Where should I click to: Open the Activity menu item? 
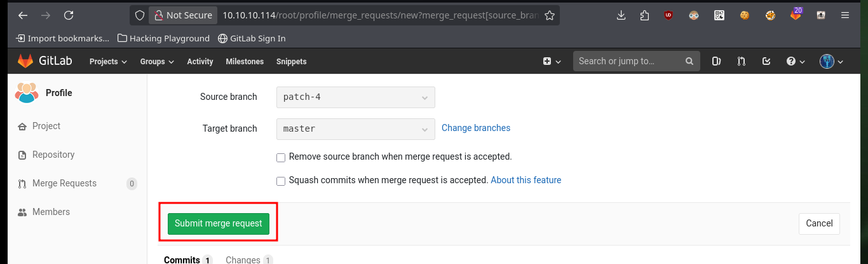pos(200,62)
